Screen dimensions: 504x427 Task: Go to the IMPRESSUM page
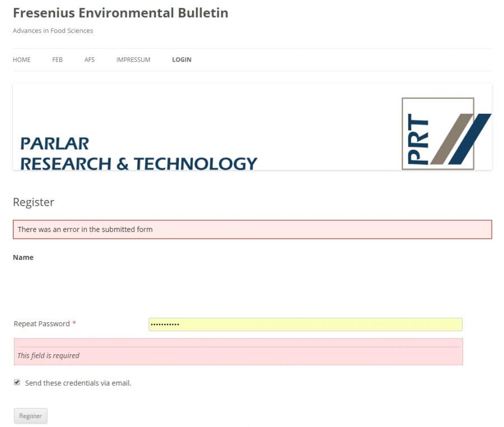tap(133, 59)
